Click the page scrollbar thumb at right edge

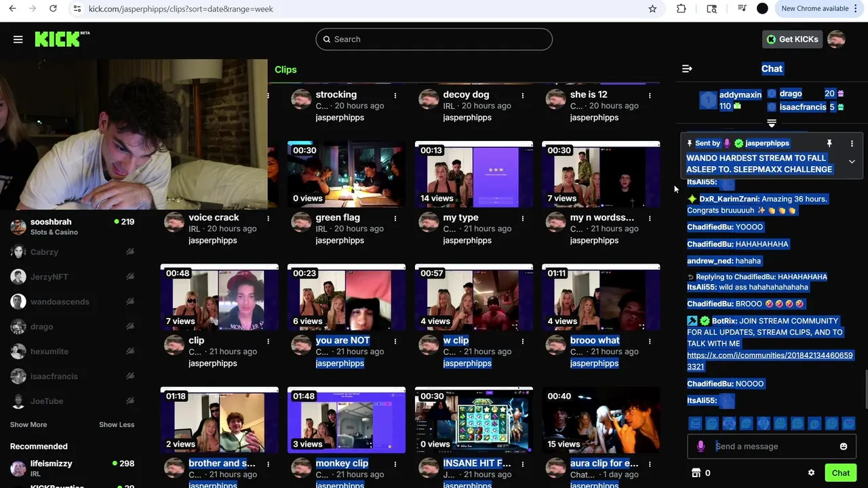[x=865, y=390]
